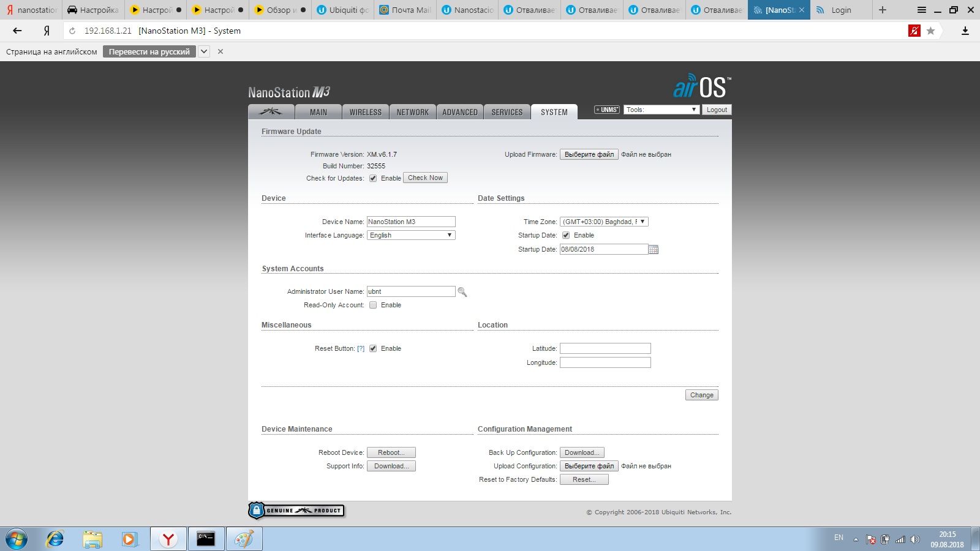The width and height of the screenshot is (980, 551).
Task: Open File Explorer from taskbar
Action: point(92,539)
